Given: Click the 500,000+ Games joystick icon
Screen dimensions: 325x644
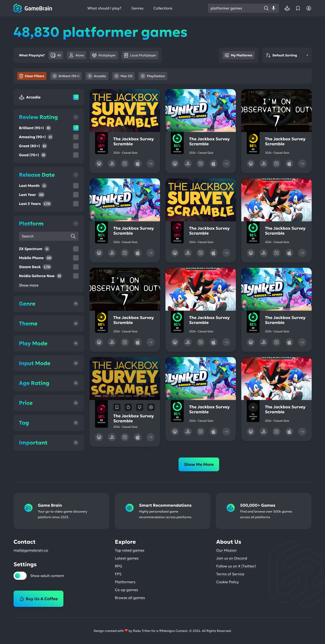Looking at the screenshot, I should click(231, 508).
